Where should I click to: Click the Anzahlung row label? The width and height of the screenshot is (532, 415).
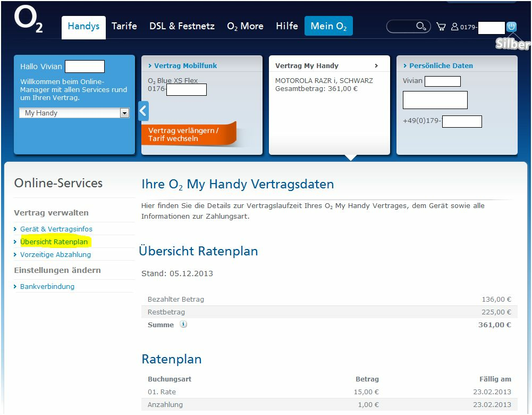[x=165, y=404]
